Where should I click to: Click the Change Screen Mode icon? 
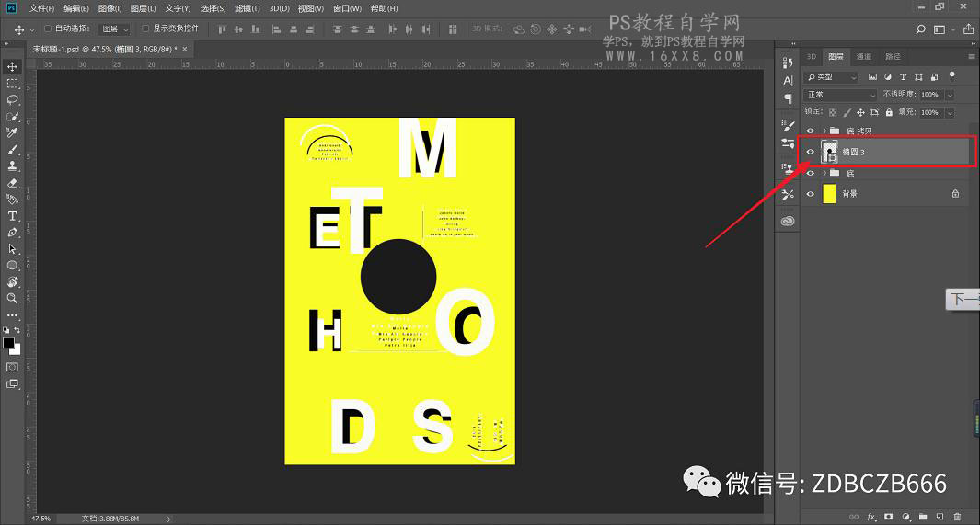[12, 384]
